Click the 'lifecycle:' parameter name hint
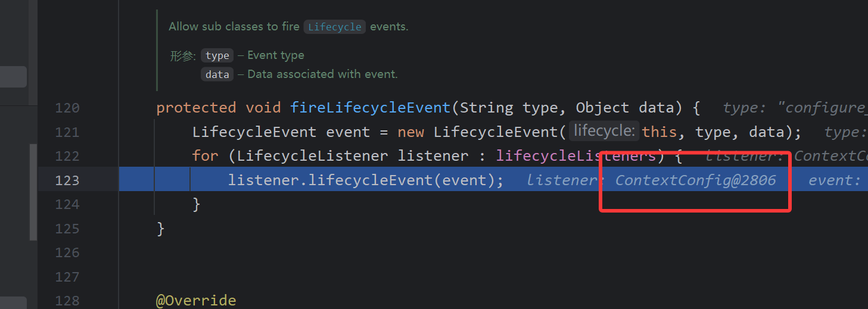 coord(603,131)
